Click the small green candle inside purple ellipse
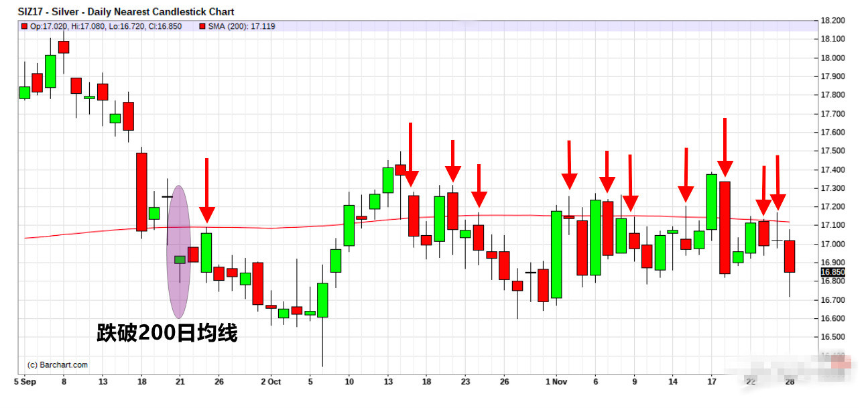This screenshot has height=408, width=868. 180,260
